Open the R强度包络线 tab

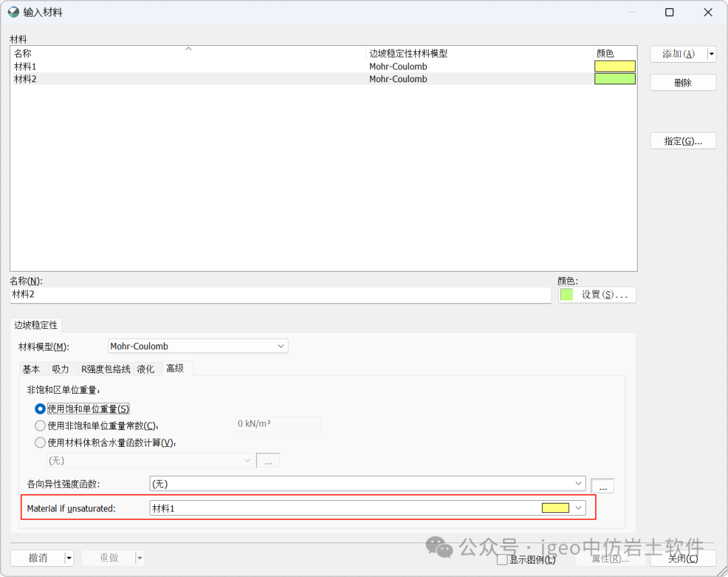(x=107, y=369)
